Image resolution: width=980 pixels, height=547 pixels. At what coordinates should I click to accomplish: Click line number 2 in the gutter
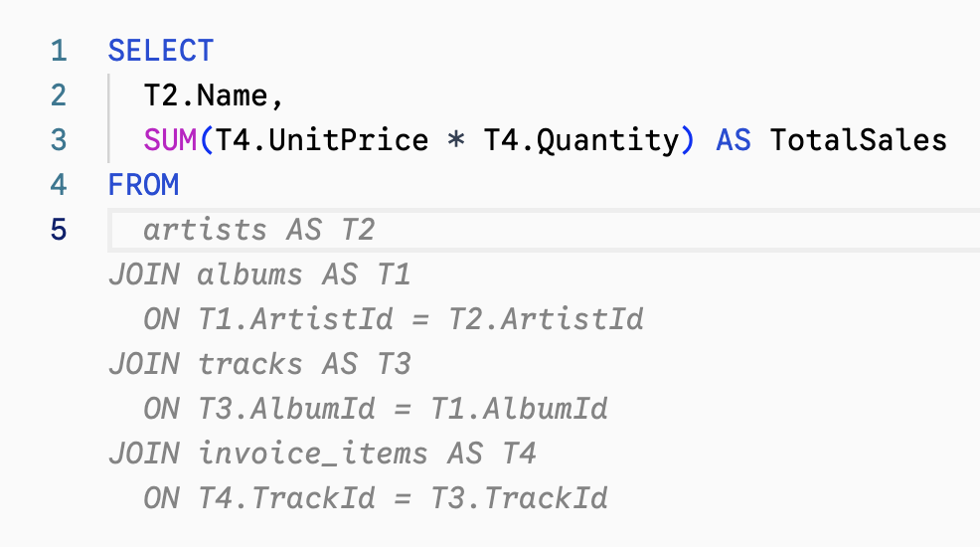58,95
